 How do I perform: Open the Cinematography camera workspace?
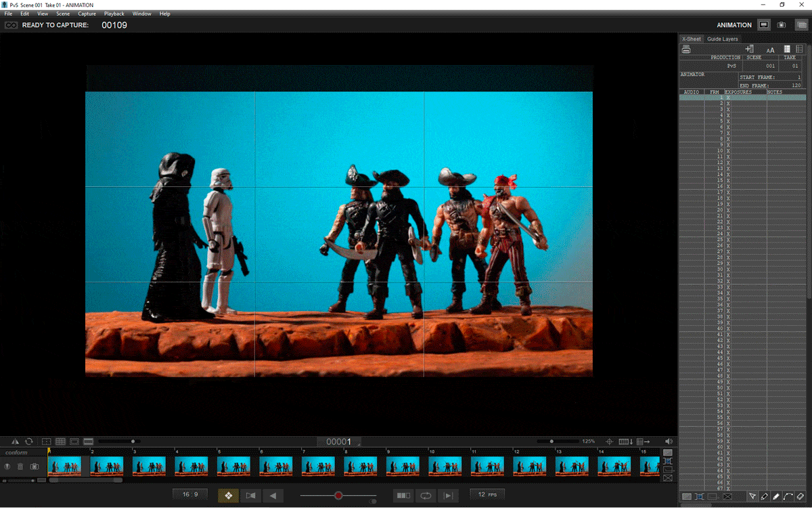(x=782, y=24)
